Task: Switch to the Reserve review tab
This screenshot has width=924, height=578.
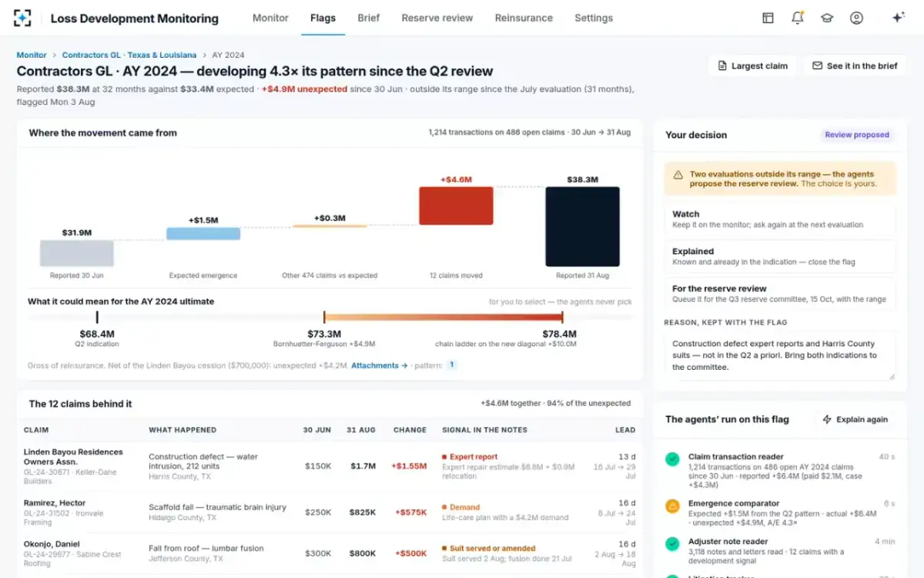Action: click(x=437, y=18)
